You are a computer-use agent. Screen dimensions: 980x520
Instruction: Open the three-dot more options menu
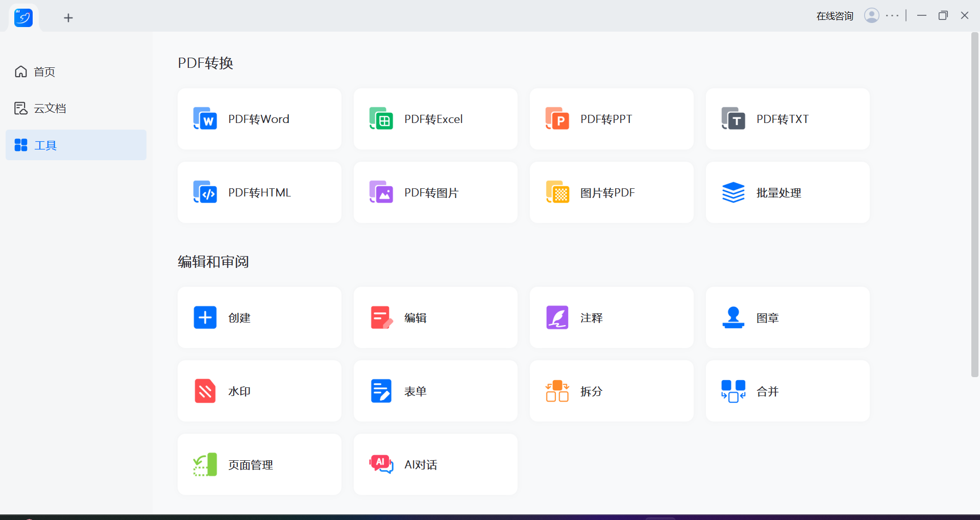(892, 16)
